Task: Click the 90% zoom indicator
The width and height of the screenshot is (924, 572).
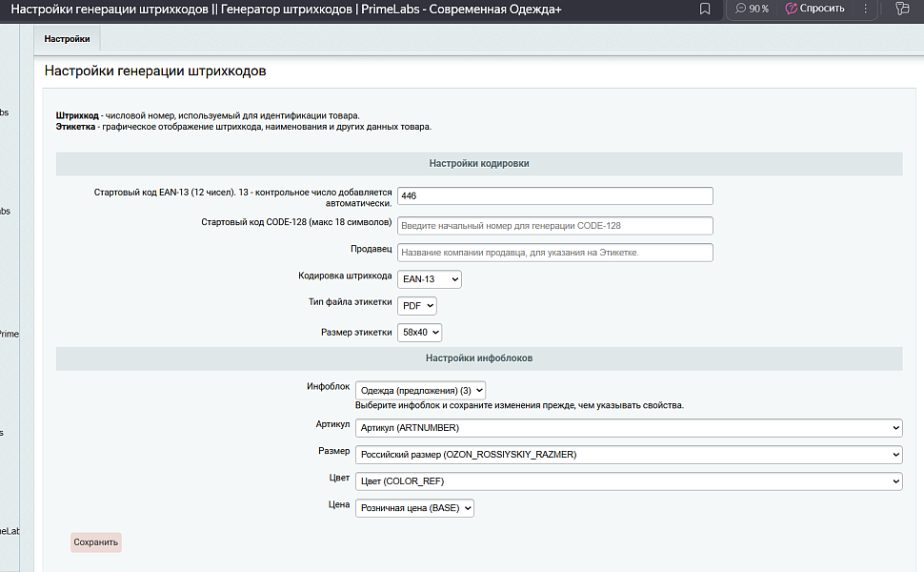Action: pyautogui.click(x=752, y=9)
